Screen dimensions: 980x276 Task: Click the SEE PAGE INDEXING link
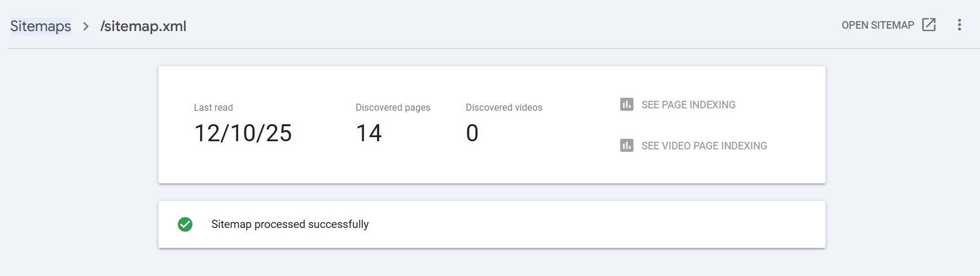coord(688,105)
